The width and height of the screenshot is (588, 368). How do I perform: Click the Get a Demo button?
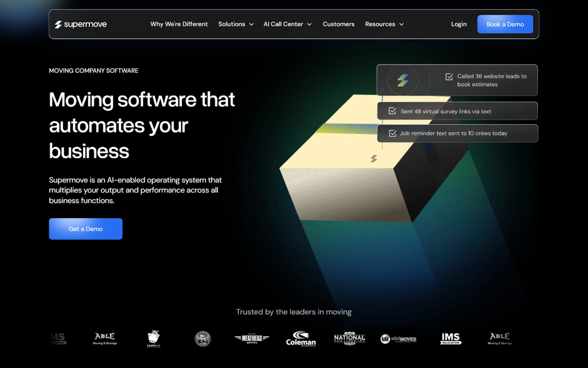coord(85,229)
